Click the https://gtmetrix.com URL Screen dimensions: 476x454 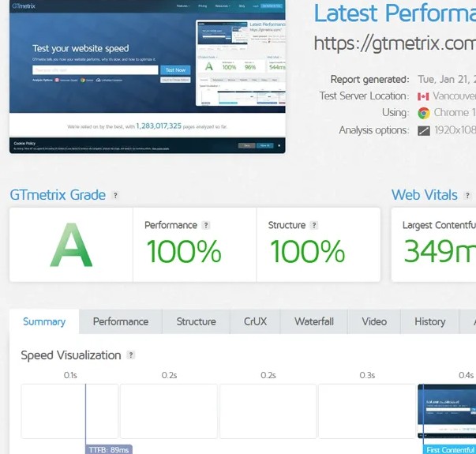(x=395, y=43)
